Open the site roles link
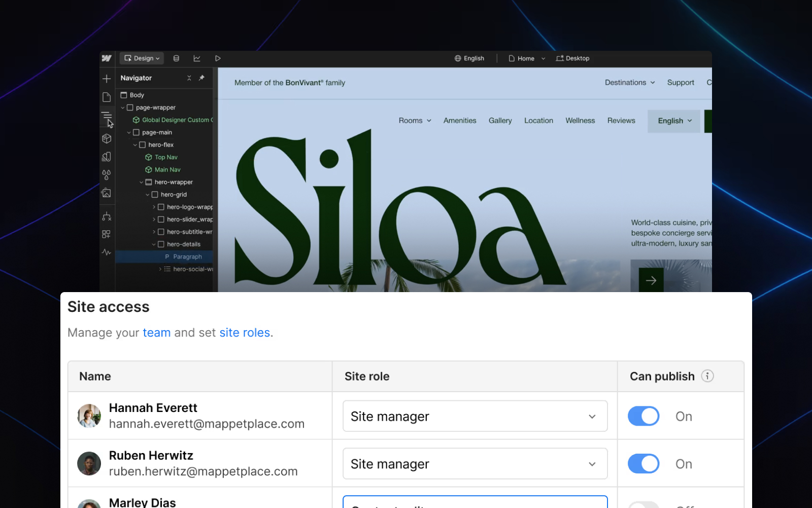This screenshot has height=508, width=812. [x=245, y=333]
